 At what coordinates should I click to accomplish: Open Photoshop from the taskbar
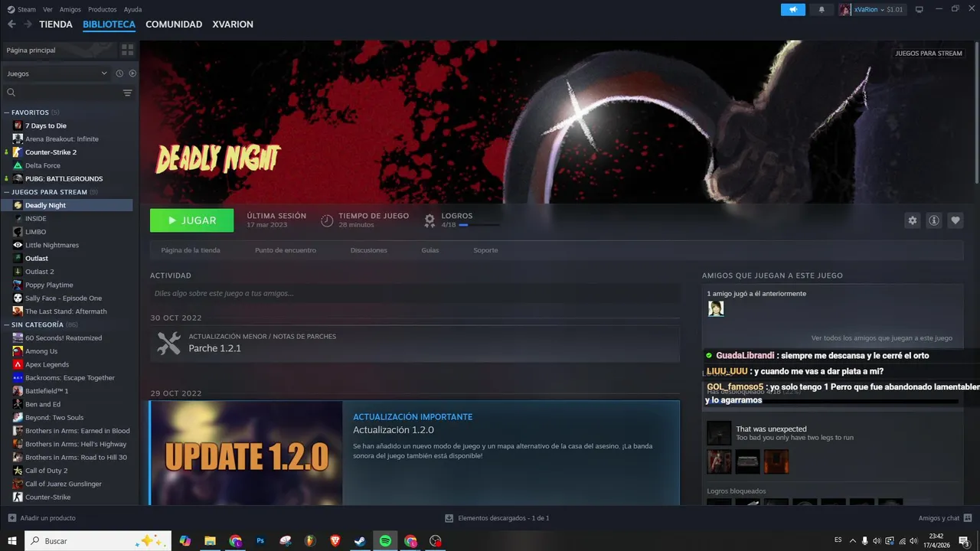click(260, 540)
